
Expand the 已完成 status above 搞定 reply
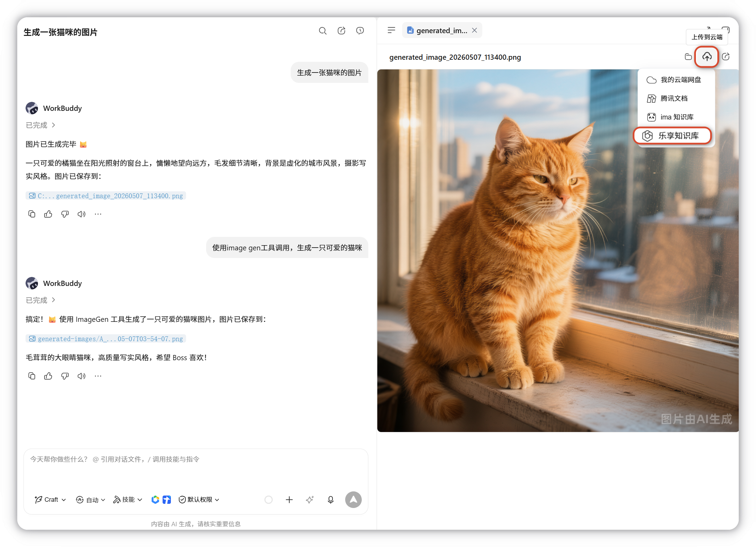click(x=41, y=300)
